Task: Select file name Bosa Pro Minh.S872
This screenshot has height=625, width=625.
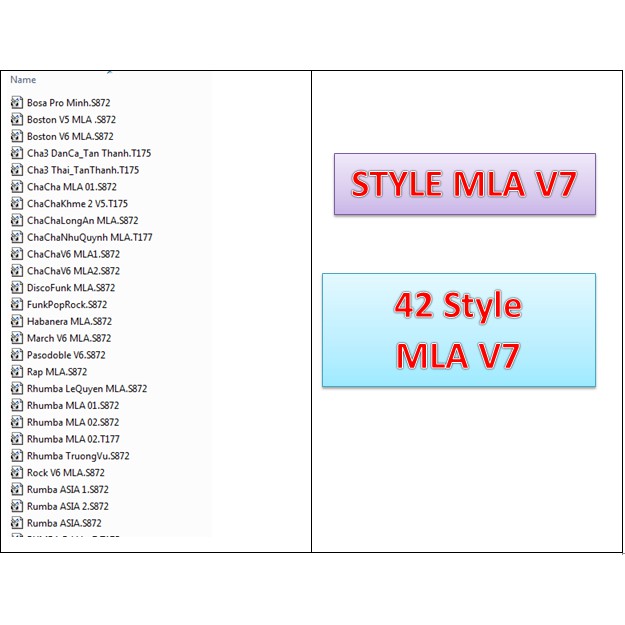Action: point(69,103)
